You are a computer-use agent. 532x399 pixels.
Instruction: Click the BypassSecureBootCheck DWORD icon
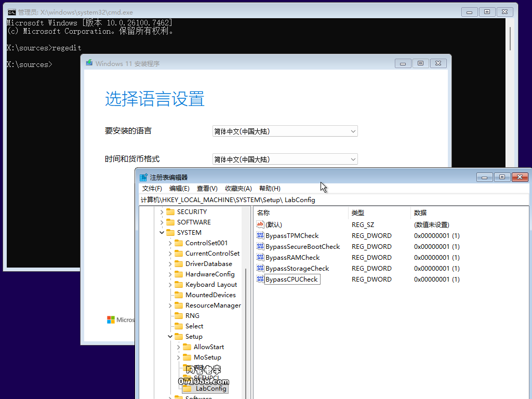[x=261, y=247]
